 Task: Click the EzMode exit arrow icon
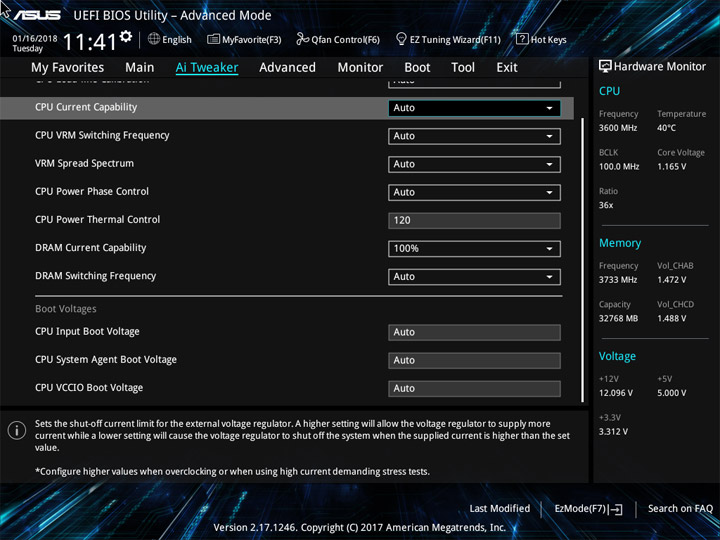coord(616,509)
